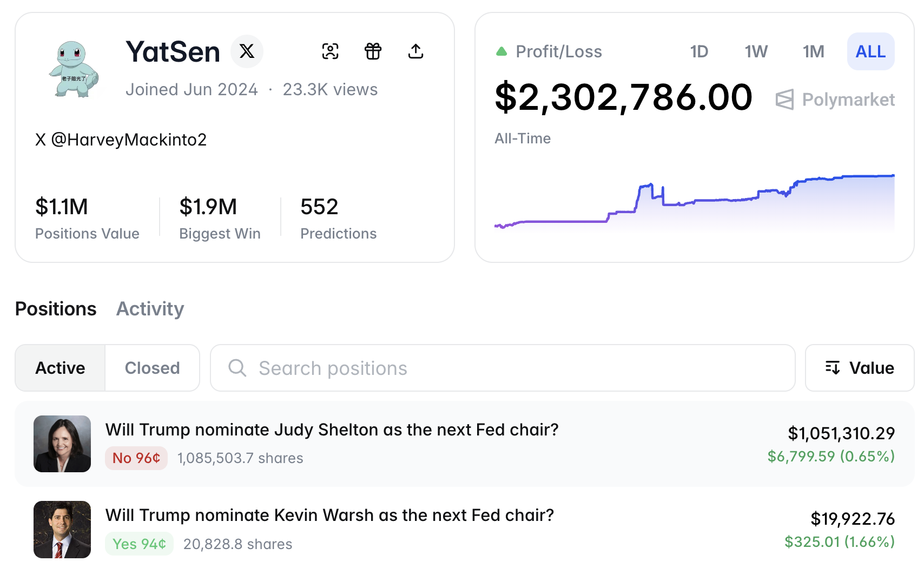The height and width of the screenshot is (568, 924).
Task: Open the Kevin Warsh Fed chair market
Action: pyautogui.click(x=329, y=515)
